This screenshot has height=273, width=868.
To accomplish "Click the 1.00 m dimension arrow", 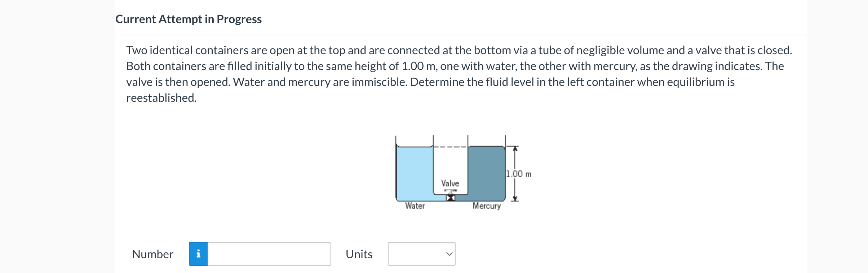I will pos(515,173).
